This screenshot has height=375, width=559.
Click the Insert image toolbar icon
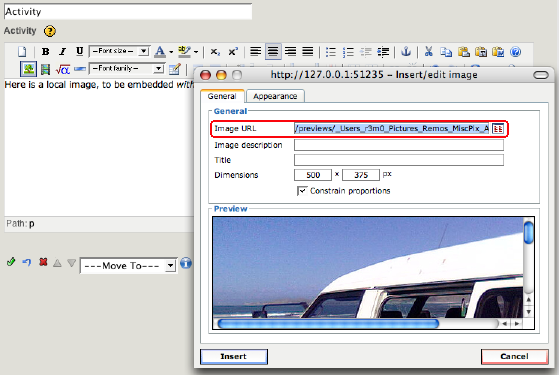28,69
